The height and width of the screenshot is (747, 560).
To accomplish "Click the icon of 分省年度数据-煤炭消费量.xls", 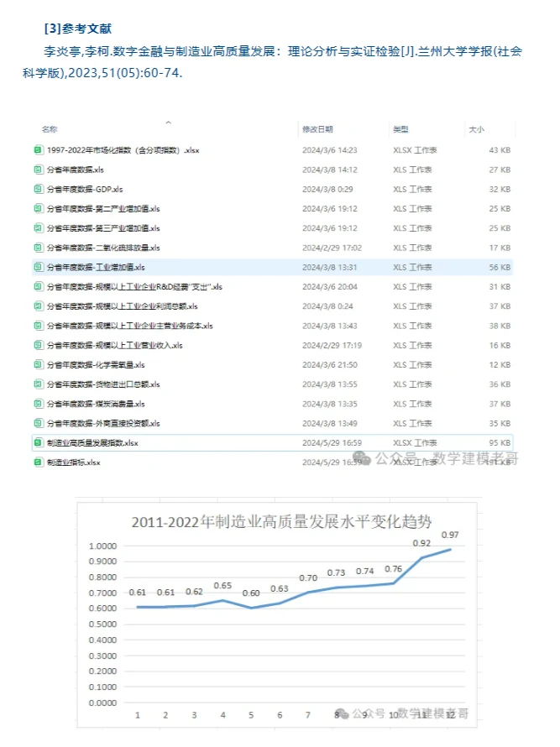I will click(38, 404).
